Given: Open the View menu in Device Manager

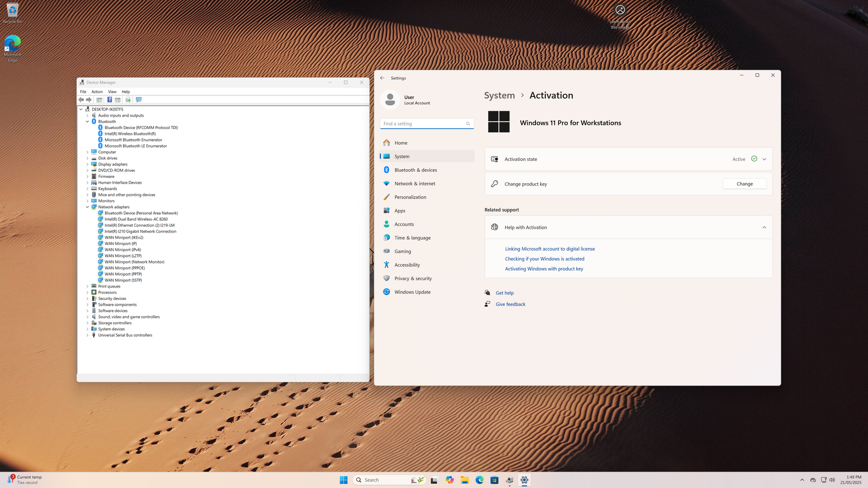Looking at the screenshot, I should click(x=112, y=92).
